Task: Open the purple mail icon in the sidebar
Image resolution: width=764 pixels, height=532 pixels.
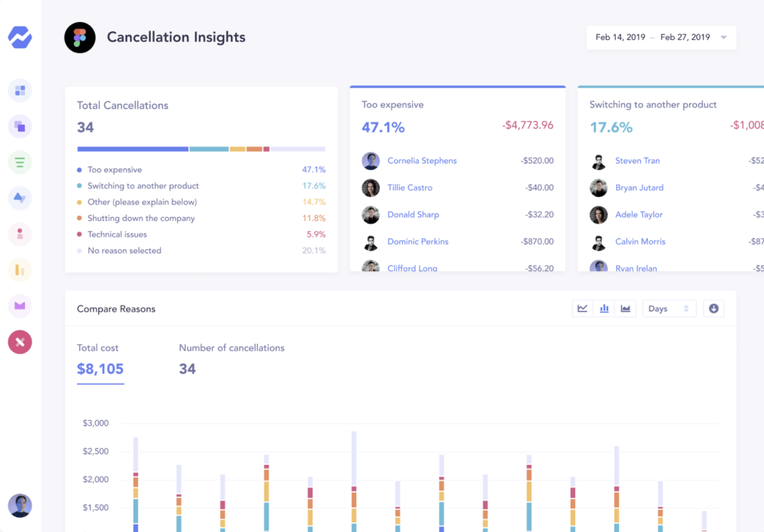Action: click(19, 306)
